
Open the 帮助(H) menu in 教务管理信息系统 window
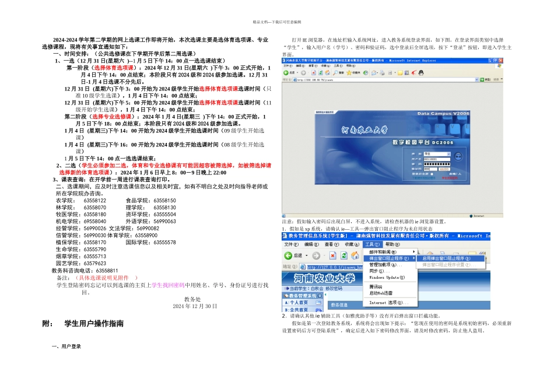tap(392, 244)
